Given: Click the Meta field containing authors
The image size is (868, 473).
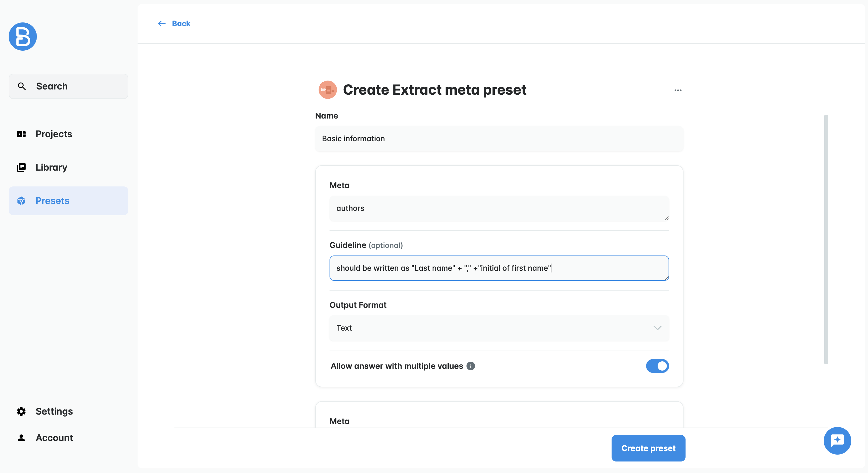Looking at the screenshot, I should pyautogui.click(x=499, y=208).
